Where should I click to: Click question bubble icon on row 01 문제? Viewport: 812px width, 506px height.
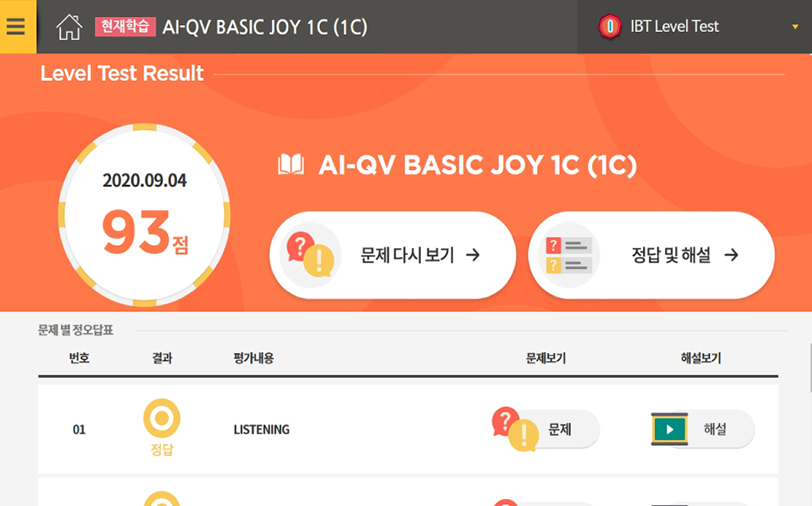[x=515, y=429]
